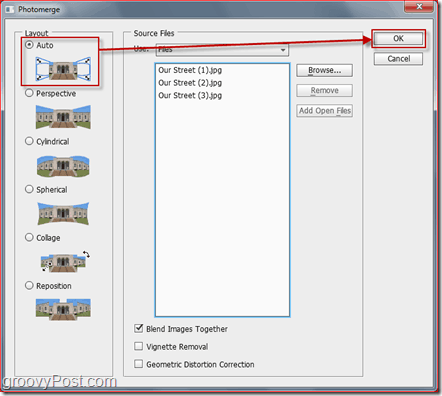Screen dimensions: 442x396
Task: Select the Perspective radio button
Action: (29, 93)
